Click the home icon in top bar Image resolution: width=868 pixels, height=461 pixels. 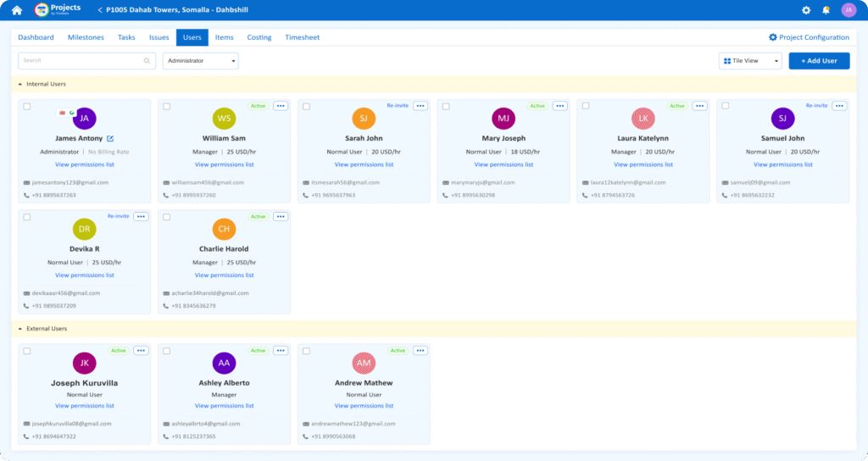(x=17, y=10)
